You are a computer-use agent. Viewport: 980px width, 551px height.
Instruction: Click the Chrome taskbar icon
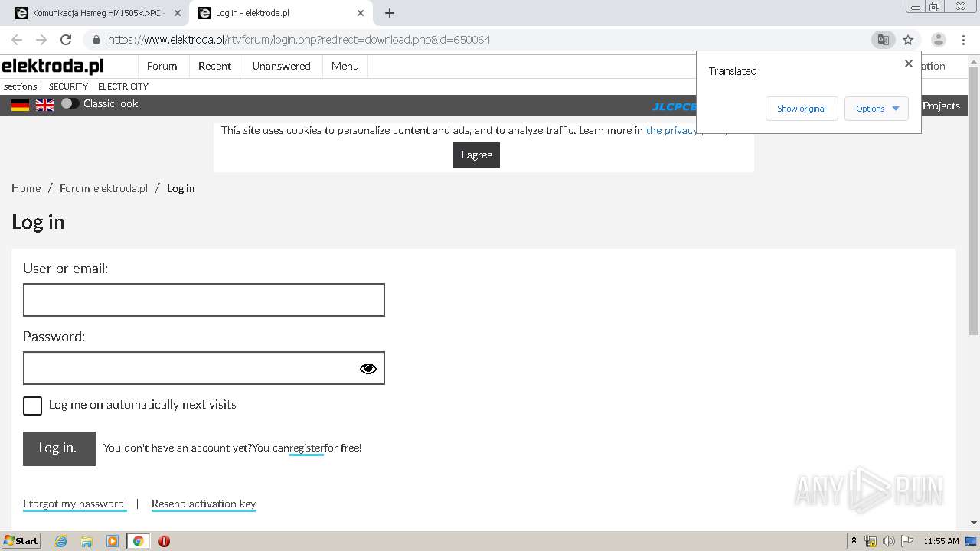[139, 541]
